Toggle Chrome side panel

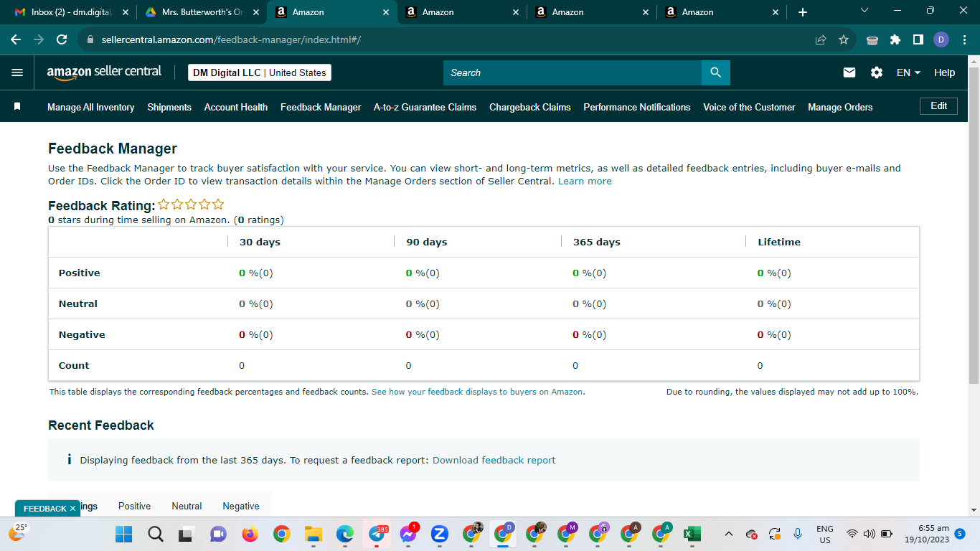pyautogui.click(x=918, y=39)
